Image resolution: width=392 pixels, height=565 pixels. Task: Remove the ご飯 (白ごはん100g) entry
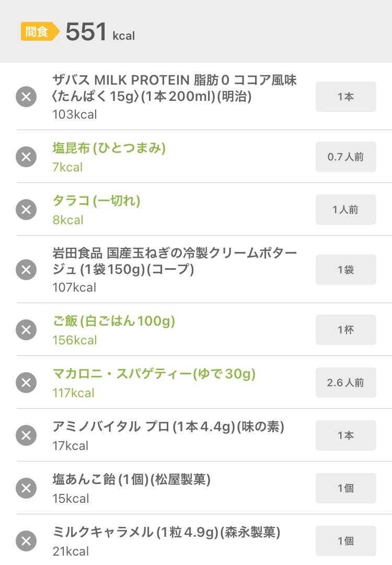tap(26, 330)
